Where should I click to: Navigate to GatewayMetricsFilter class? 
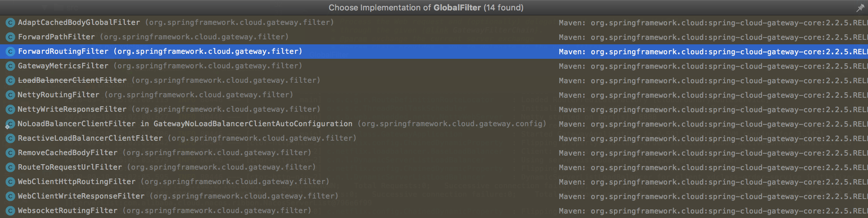coord(63,66)
